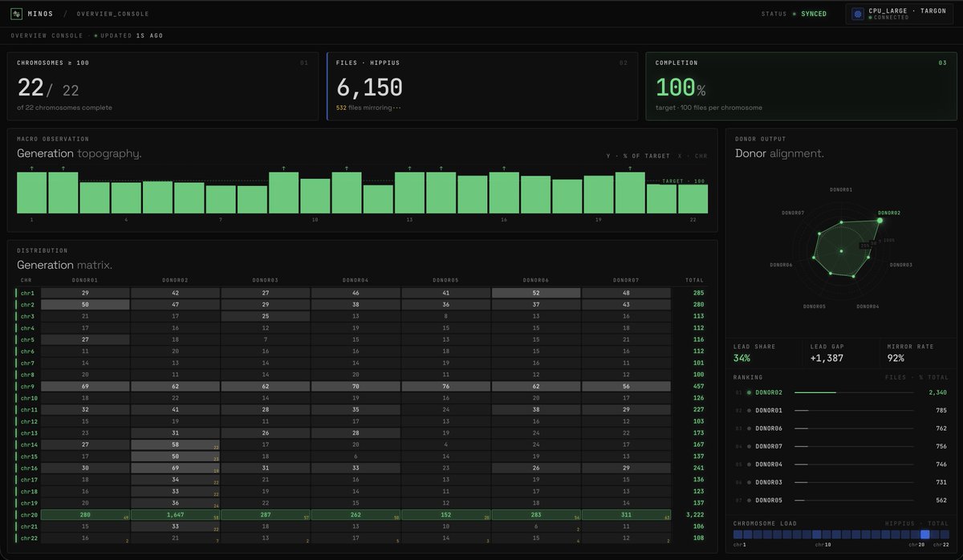Screen dimensions: 963x560
Task: Click the TOTAL column header
Action: 694,280
